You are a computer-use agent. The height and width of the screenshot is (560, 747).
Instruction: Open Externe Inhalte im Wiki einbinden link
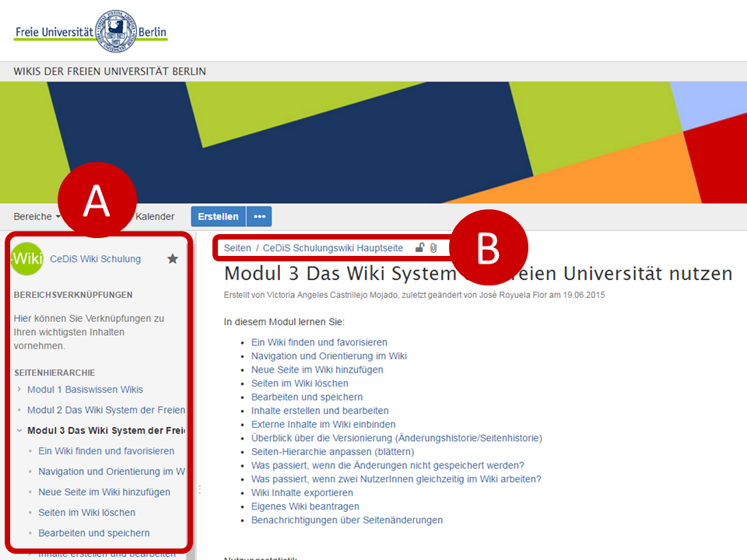pyautogui.click(x=324, y=425)
